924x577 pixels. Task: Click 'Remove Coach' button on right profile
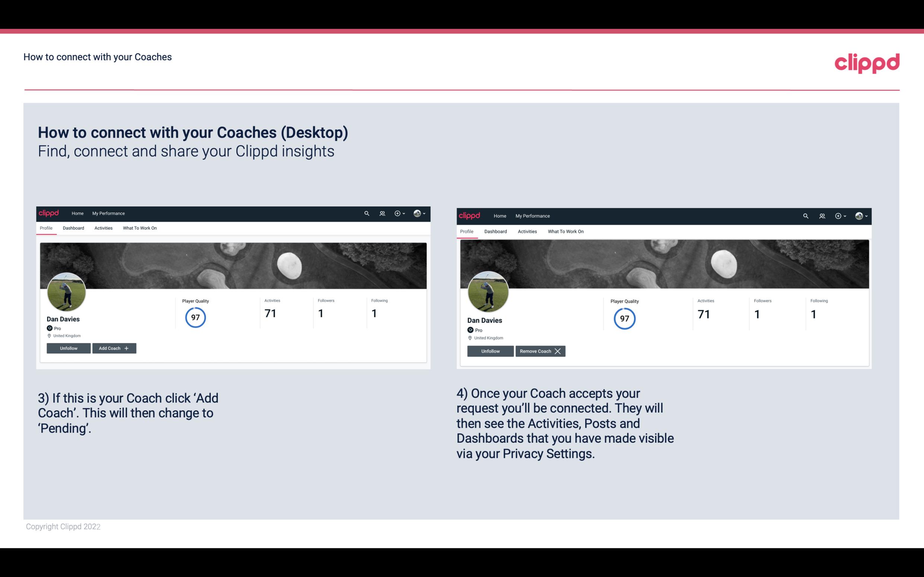point(540,351)
